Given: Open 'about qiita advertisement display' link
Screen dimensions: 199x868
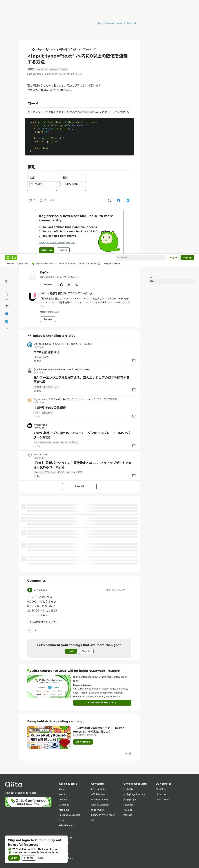Looking at the screenshot, I should click(x=116, y=23).
